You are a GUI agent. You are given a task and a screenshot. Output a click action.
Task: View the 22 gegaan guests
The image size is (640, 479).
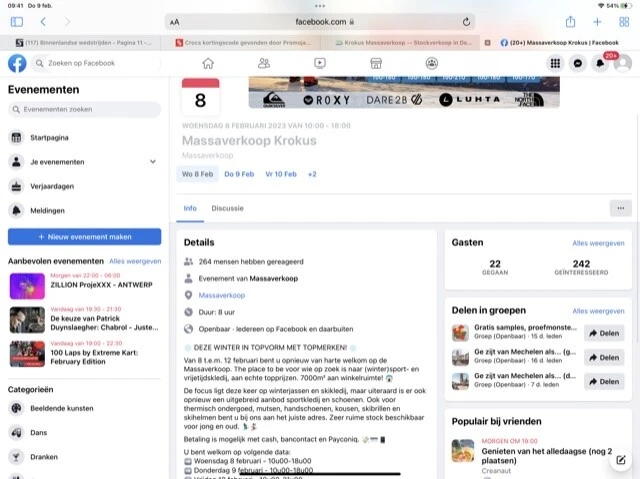click(495, 267)
